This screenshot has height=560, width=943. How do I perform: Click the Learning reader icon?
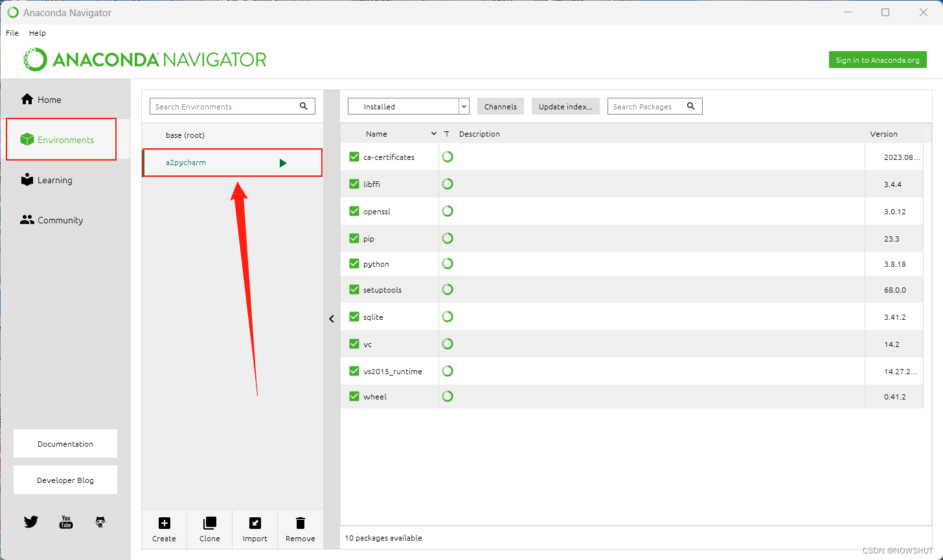pos(27,179)
